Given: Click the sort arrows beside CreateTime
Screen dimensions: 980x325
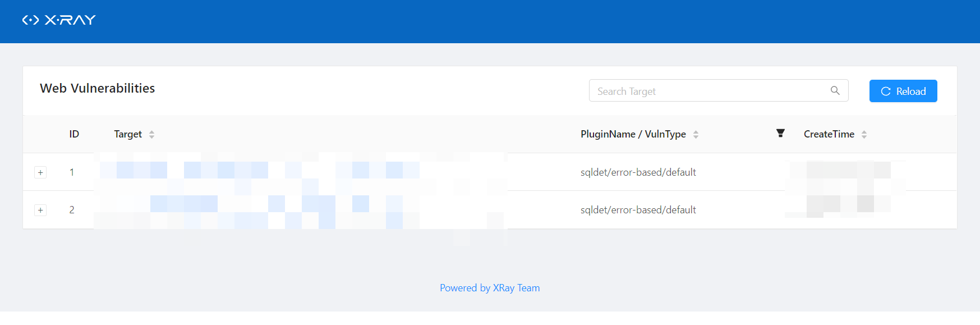Looking at the screenshot, I should pos(864,135).
